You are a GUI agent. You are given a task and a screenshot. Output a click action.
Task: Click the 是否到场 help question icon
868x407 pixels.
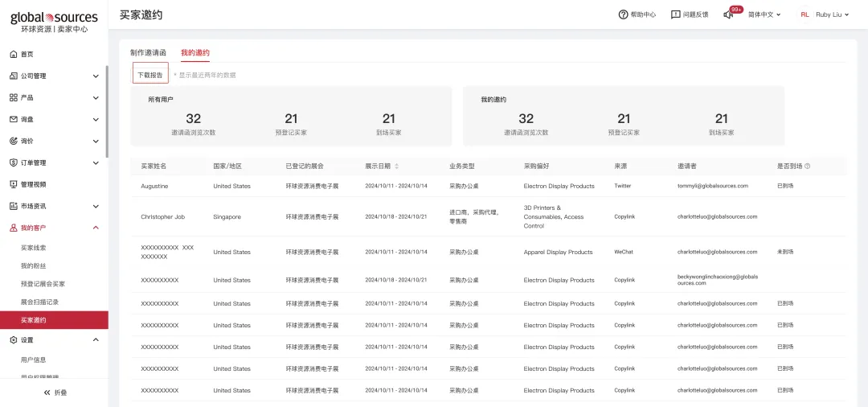pyautogui.click(x=807, y=166)
